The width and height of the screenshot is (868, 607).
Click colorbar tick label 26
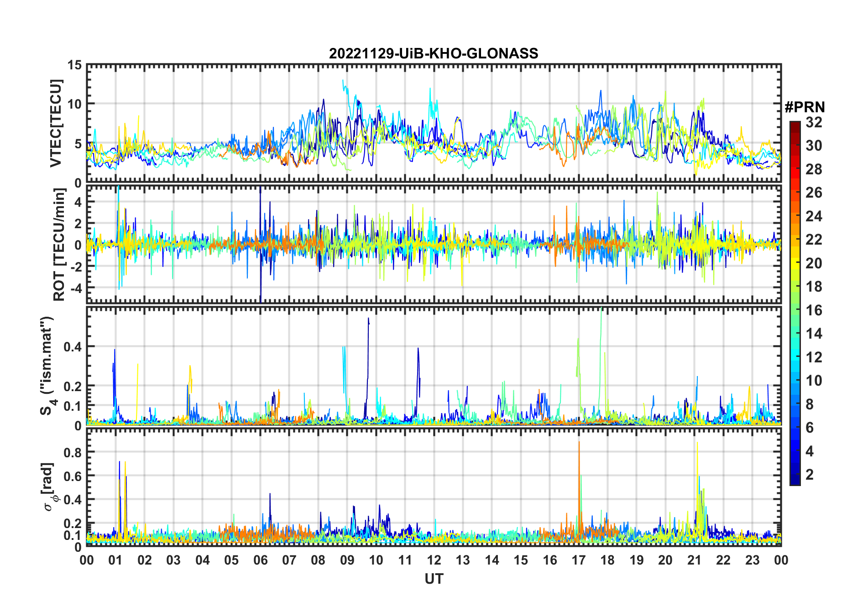click(814, 193)
